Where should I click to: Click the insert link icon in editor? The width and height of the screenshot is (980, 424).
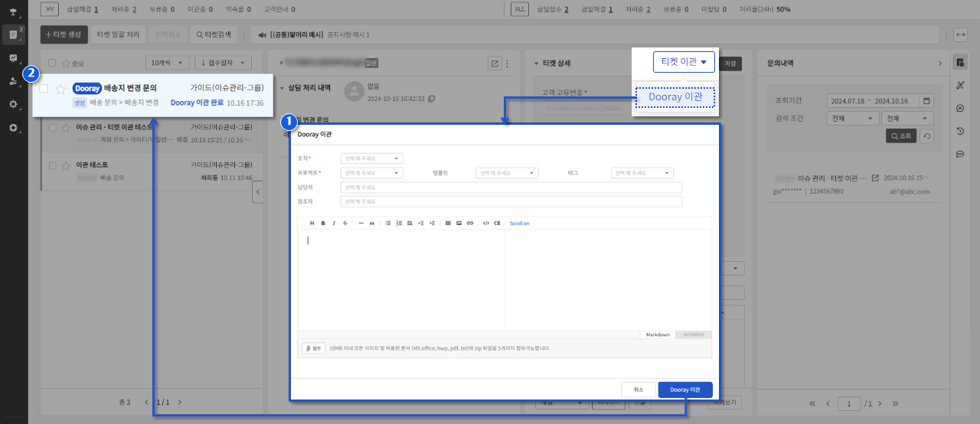pyautogui.click(x=470, y=223)
